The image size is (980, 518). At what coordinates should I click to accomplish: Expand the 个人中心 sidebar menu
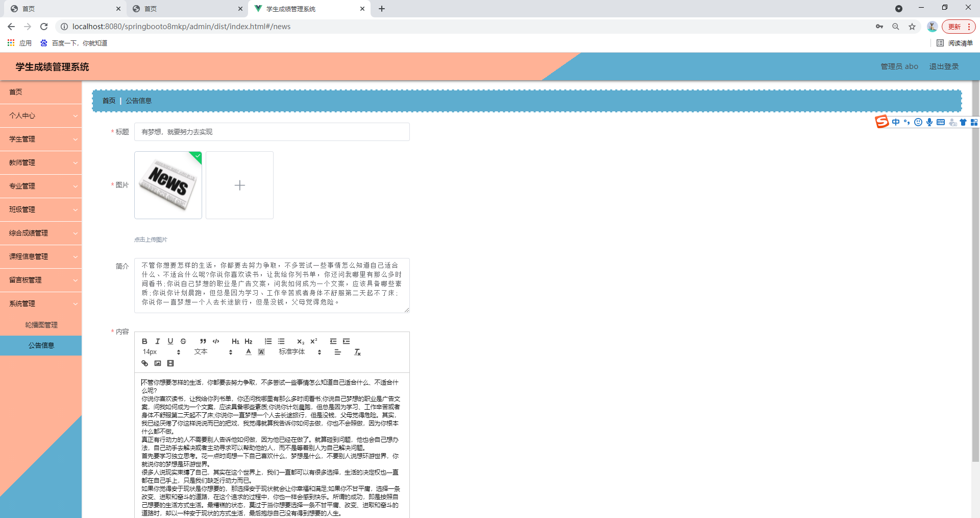(41, 115)
